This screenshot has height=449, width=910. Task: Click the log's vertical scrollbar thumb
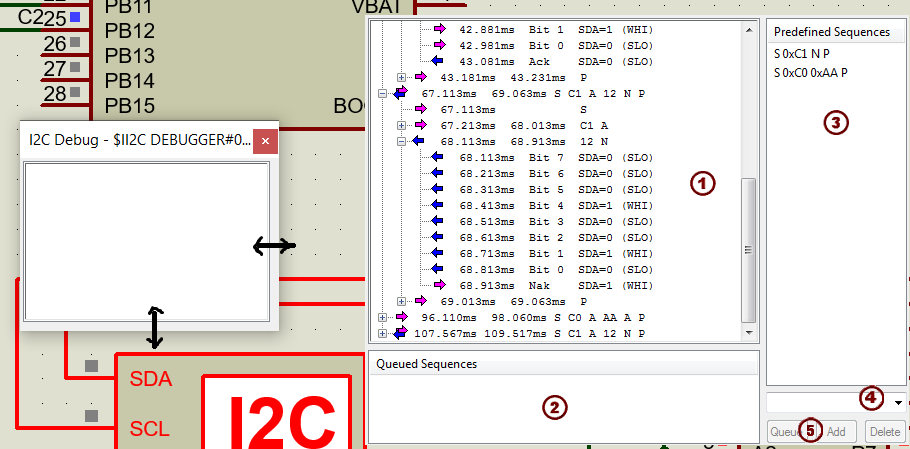(x=749, y=249)
